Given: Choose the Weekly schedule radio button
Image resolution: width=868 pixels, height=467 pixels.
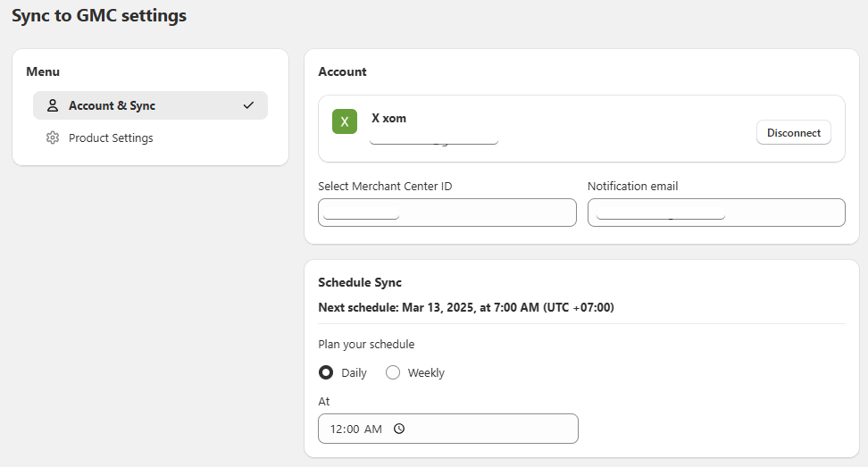Looking at the screenshot, I should pyautogui.click(x=393, y=372).
